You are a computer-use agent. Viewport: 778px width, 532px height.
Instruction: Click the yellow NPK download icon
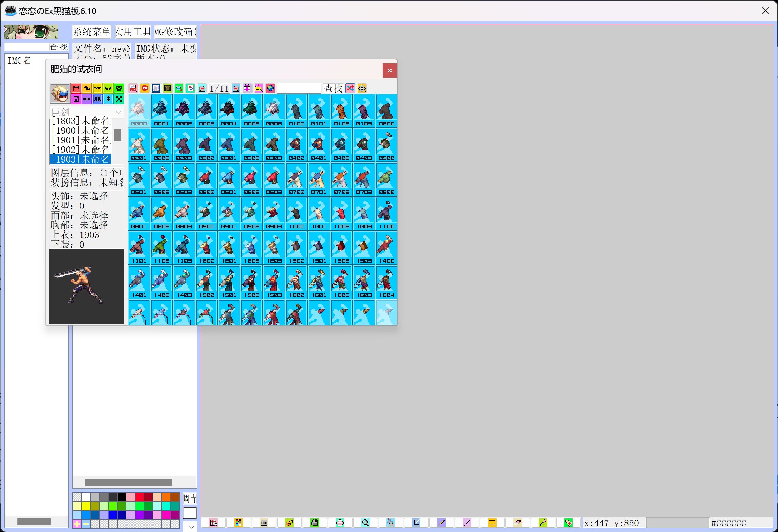coord(259,88)
